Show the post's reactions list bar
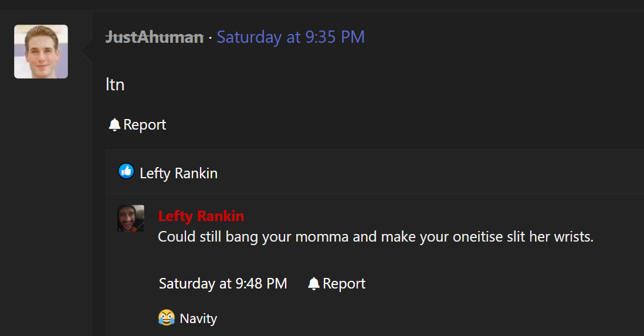This screenshot has width=644, height=336. point(375,172)
